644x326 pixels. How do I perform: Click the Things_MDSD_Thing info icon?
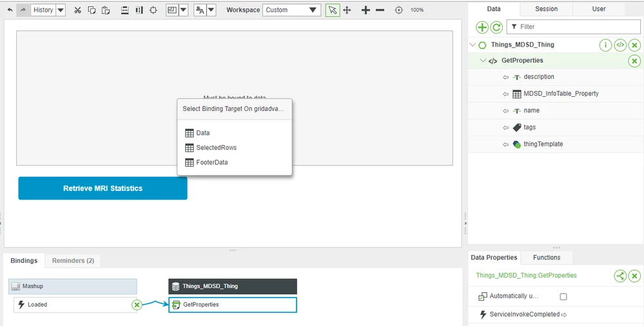(x=605, y=45)
